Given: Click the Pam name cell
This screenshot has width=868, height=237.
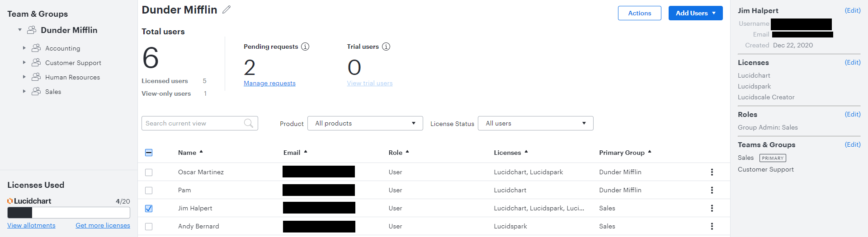Looking at the screenshot, I should coord(184,190).
